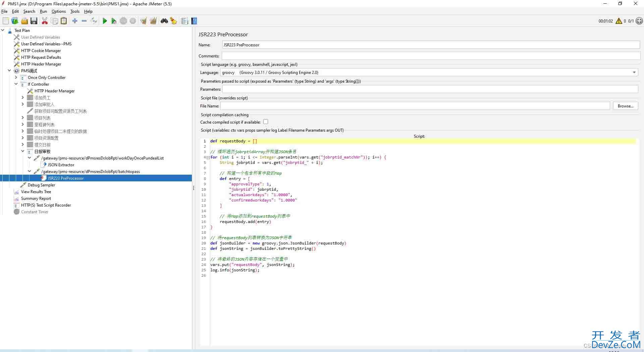Select the View Results Tree listener icon
This screenshot has width=644, height=352.
(x=16, y=192)
